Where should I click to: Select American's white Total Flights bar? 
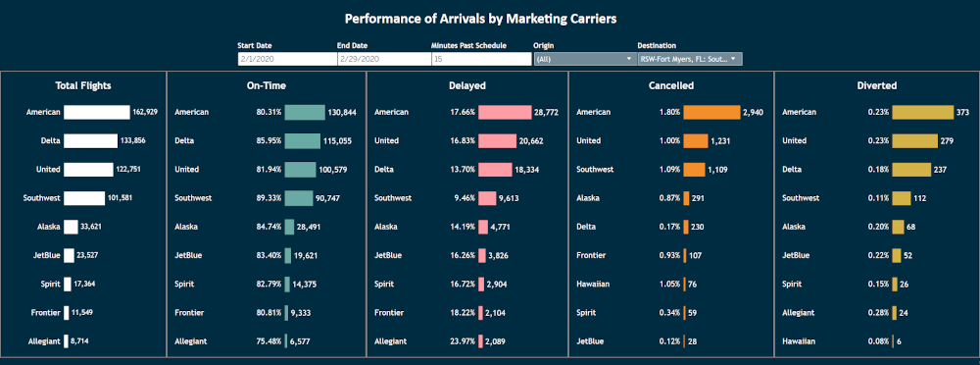96,112
